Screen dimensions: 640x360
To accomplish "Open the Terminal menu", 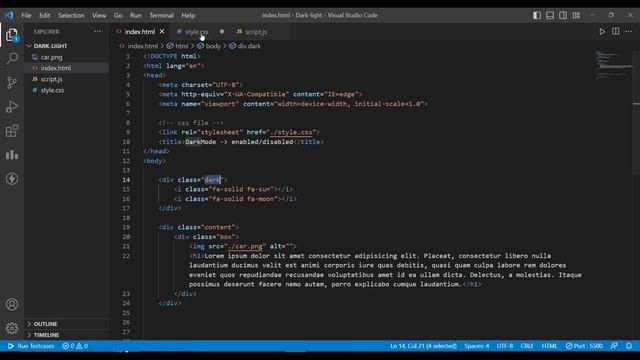I will point(161,15).
